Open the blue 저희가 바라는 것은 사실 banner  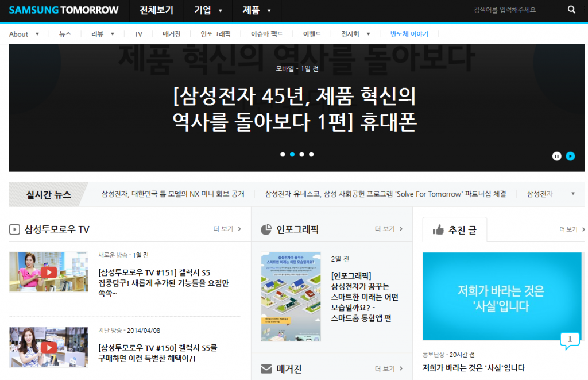tap(502, 296)
